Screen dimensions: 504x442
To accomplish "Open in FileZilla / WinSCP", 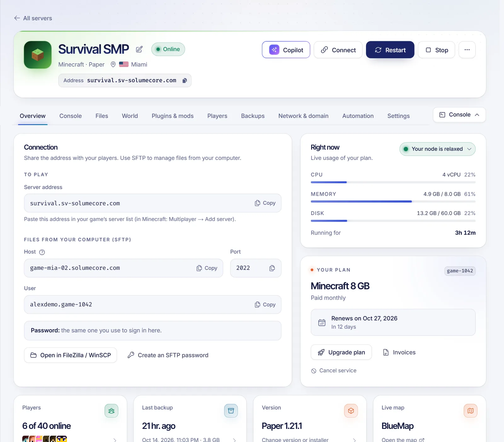I will (x=71, y=355).
